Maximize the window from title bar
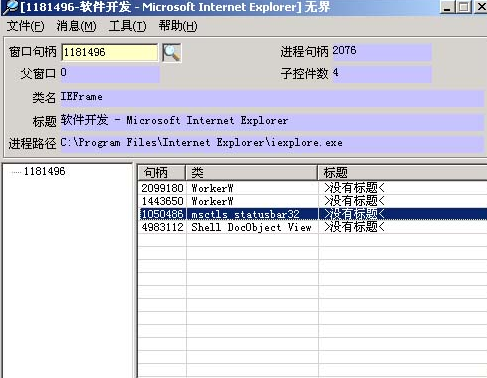 click(464, 7)
